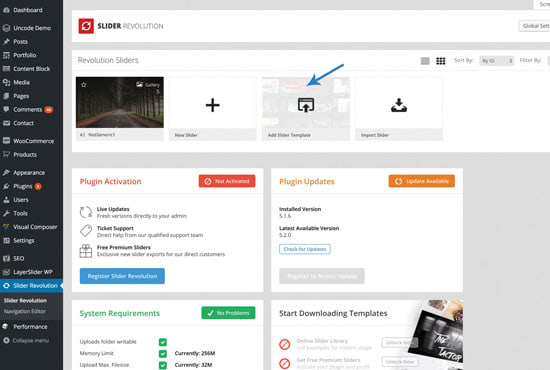Click Memory Limit green checkbox

(163, 354)
